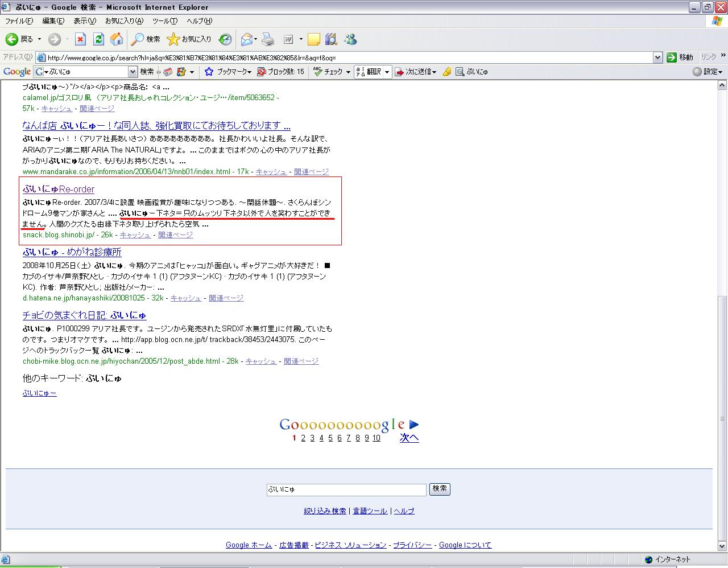Open the ぷいにゅRe-order search result

point(59,189)
